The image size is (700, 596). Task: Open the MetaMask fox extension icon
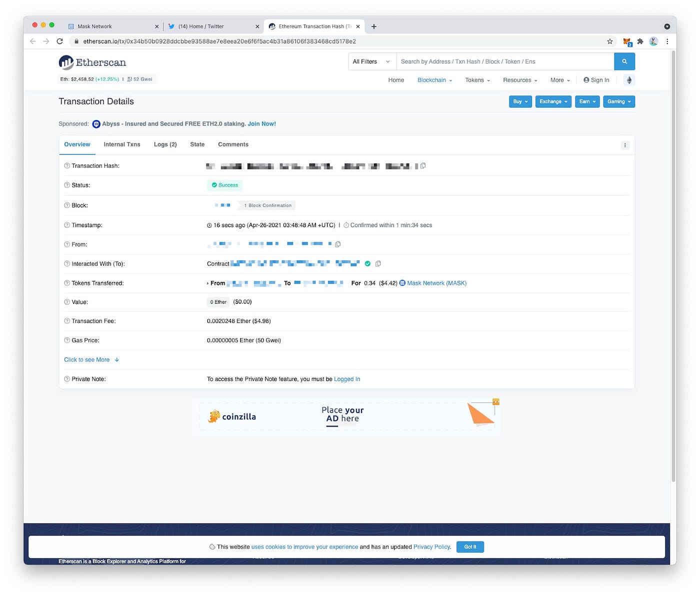coord(627,41)
